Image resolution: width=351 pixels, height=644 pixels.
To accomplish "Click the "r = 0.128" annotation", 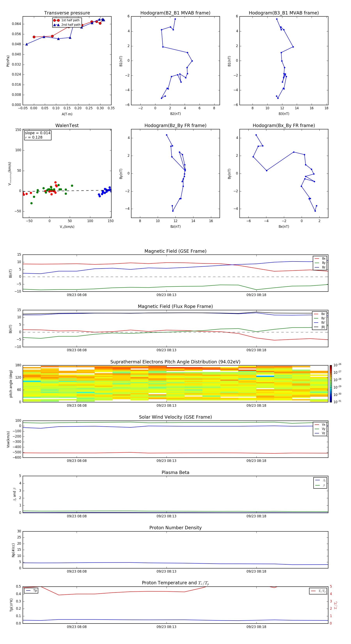I will tap(34, 137).
